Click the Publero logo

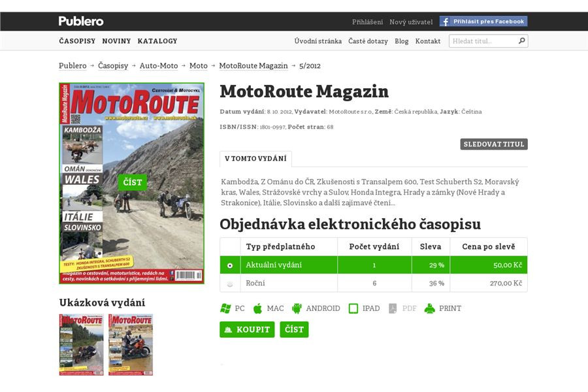[x=81, y=21]
